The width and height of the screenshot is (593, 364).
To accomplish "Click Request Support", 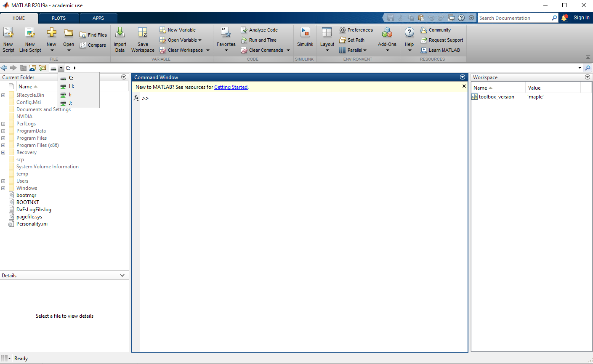I will tap(442, 40).
